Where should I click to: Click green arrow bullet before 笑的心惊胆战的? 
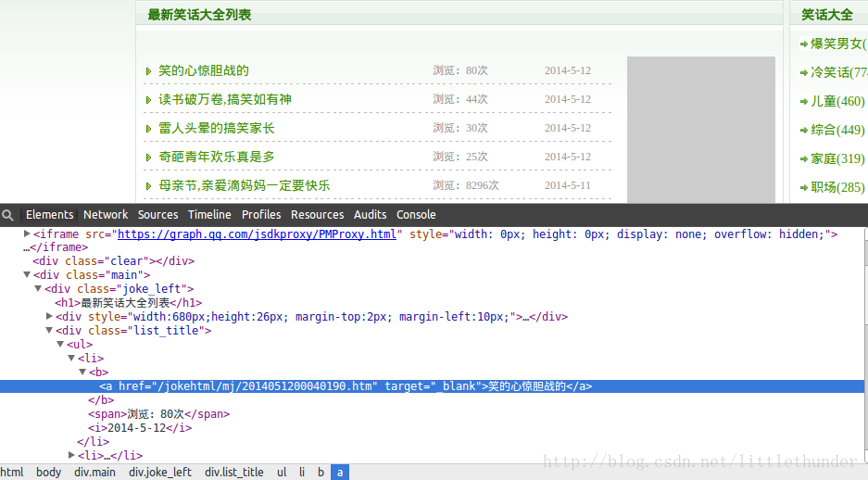[x=148, y=70]
